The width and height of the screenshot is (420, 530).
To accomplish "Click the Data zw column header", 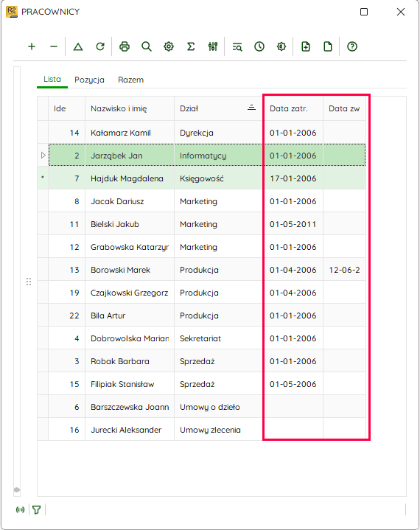I will (344, 108).
